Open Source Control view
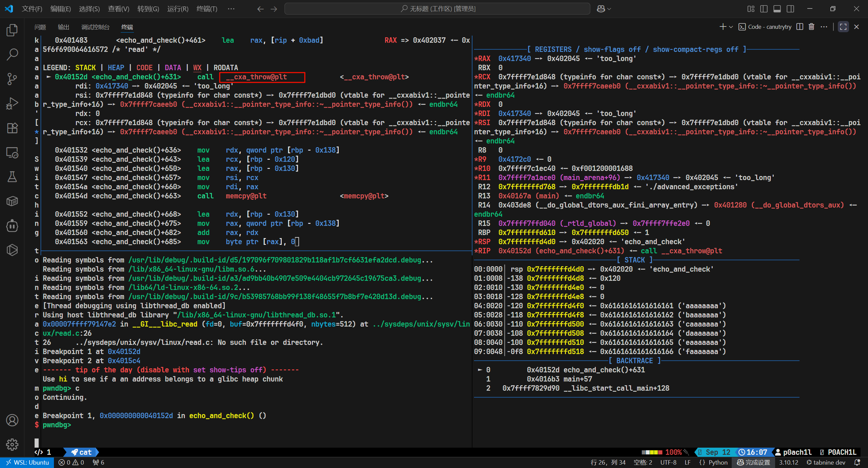The width and height of the screenshot is (868, 468). click(12, 79)
